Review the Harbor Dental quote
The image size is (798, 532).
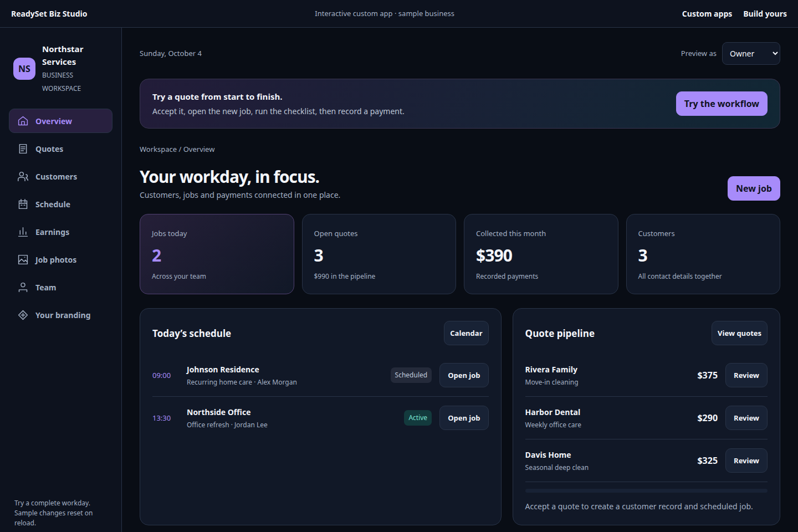pyautogui.click(x=746, y=418)
